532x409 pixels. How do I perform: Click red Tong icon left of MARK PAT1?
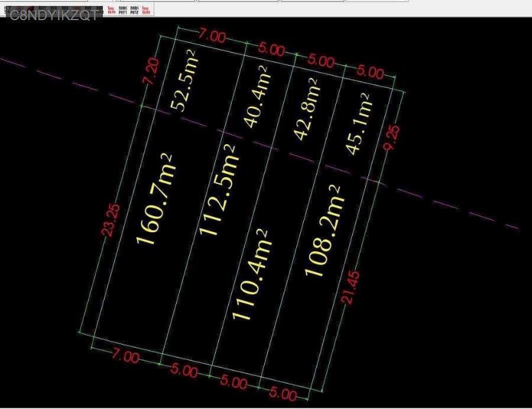coord(111,9)
